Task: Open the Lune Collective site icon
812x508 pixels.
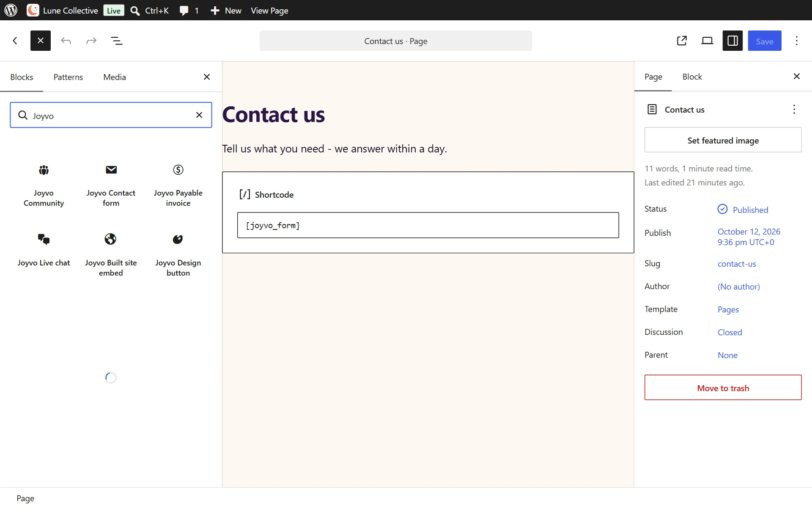Action: pyautogui.click(x=33, y=10)
